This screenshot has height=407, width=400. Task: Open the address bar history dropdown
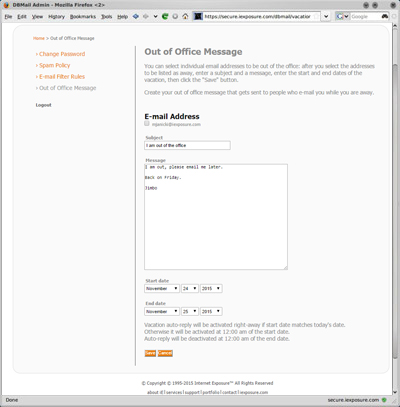pos(326,16)
